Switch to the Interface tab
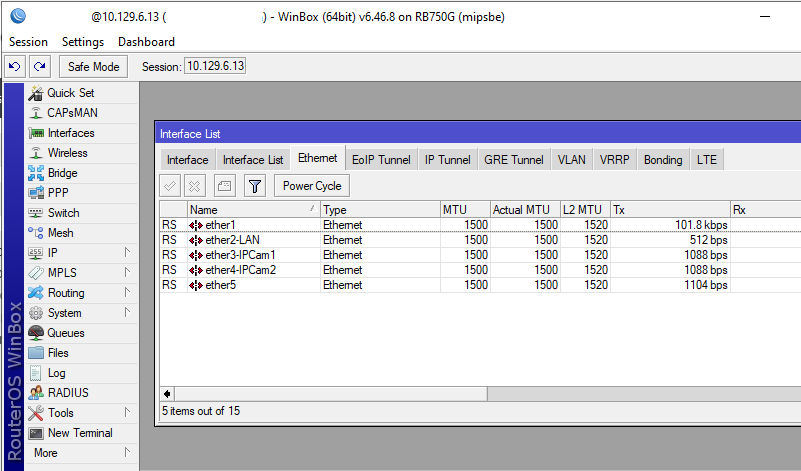 (x=187, y=160)
